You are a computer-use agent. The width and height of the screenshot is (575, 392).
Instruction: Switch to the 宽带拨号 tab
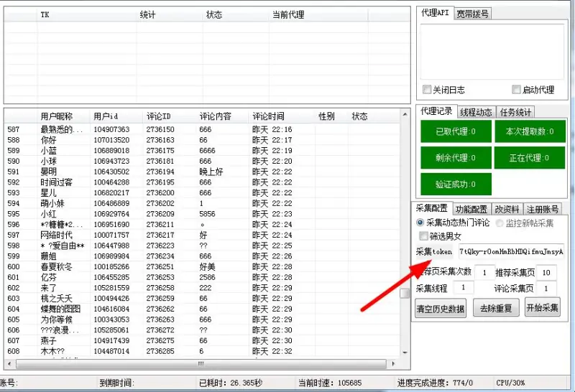(x=473, y=13)
